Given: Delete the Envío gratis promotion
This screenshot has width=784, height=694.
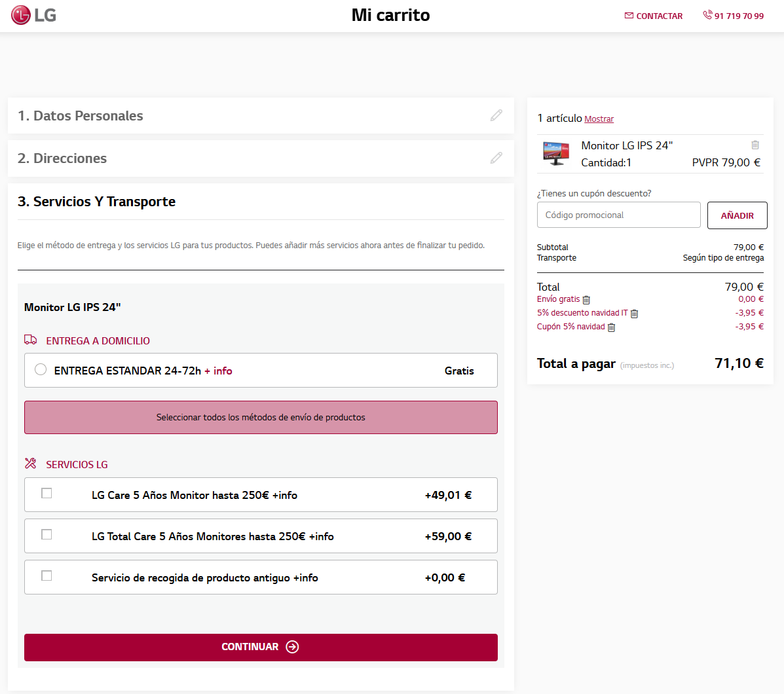Looking at the screenshot, I should [586, 300].
